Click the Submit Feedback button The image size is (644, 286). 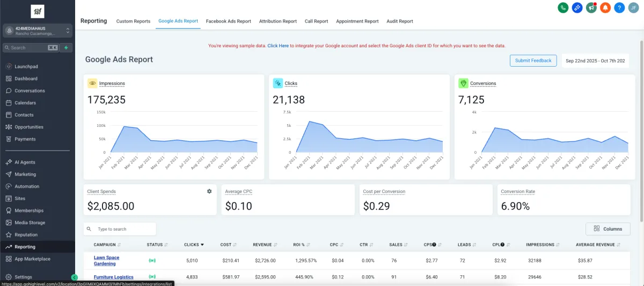pos(533,61)
